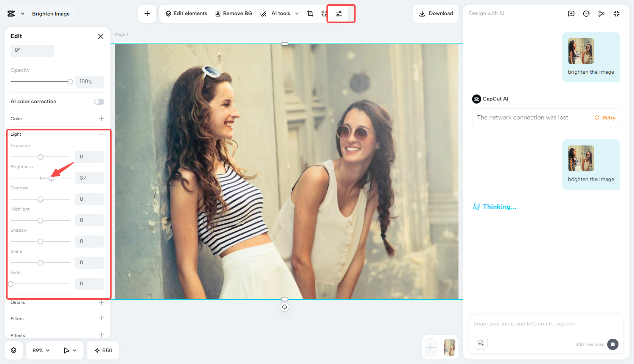Start a new AI chat conversation
Screen dimensions: 634x364
tap(571, 13)
